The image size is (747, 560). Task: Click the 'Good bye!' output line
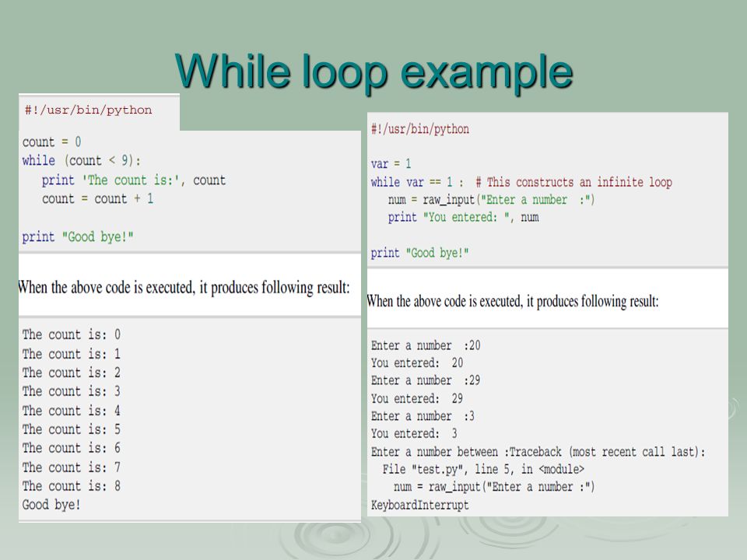coord(51,505)
